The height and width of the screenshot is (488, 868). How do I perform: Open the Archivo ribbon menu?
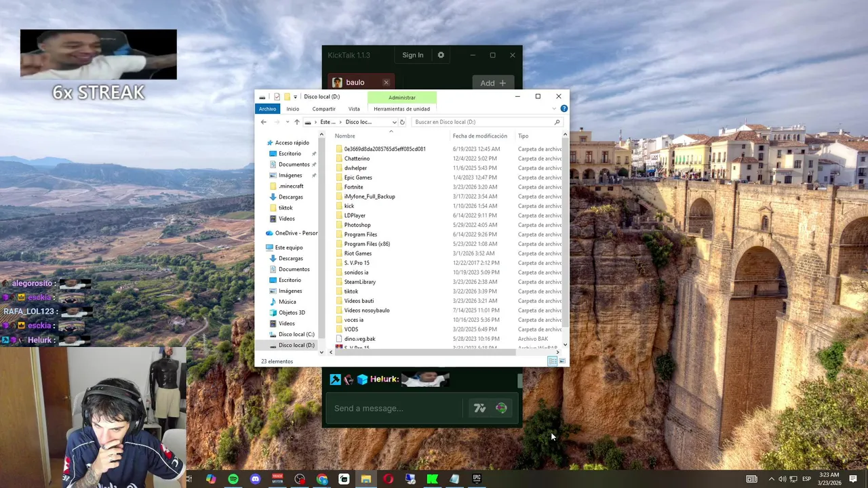click(x=267, y=108)
